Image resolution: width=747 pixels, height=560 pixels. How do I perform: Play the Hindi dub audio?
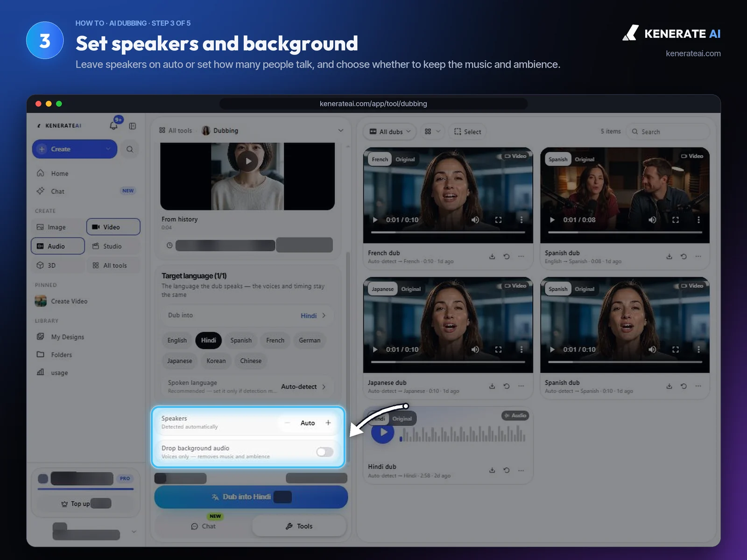pos(383,432)
